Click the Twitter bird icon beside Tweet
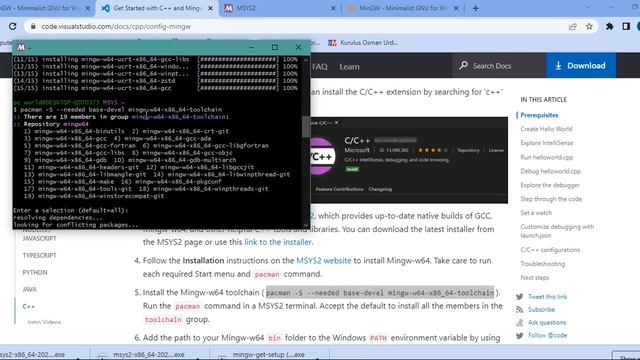 [x=519, y=297]
